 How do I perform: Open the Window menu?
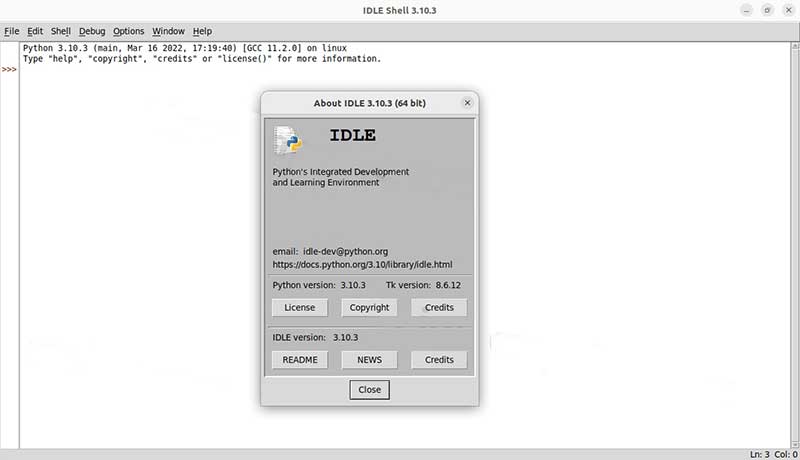pyautogui.click(x=169, y=31)
